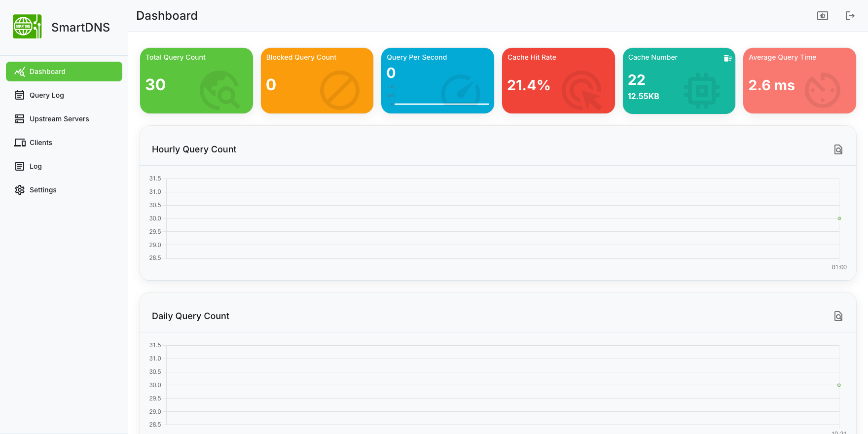Image resolution: width=868 pixels, height=434 pixels.
Task: Open the Settings page
Action: (64, 190)
